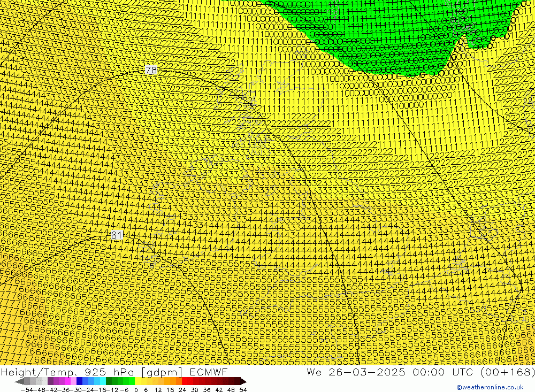Click the ECMWF model name in the title
This screenshot has height=392, width=535.
[x=209, y=372]
